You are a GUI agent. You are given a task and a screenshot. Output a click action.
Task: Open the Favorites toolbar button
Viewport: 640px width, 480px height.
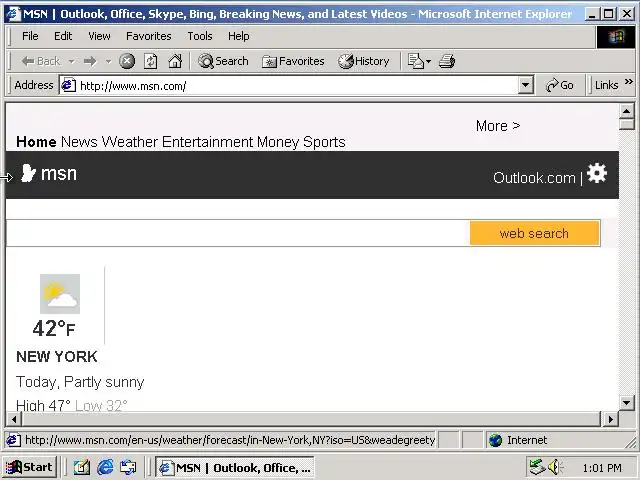tap(293, 61)
